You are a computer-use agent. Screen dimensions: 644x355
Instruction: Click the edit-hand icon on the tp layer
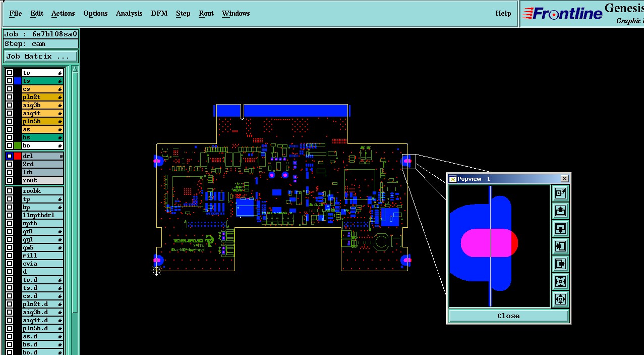point(60,199)
